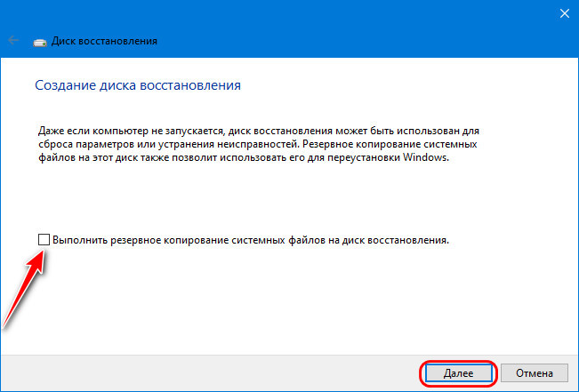Click the checkbox label about резервное копирование
Screen dimensions: 579x392
pos(251,240)
